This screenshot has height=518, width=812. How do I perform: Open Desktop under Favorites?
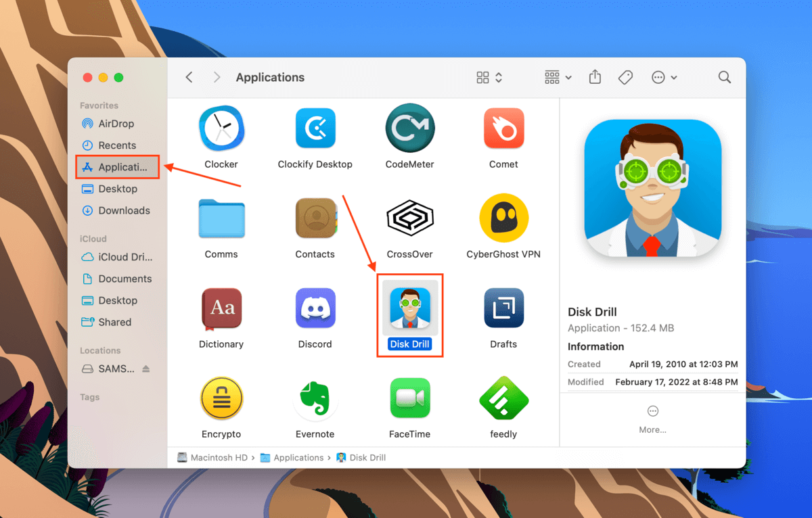118,189
